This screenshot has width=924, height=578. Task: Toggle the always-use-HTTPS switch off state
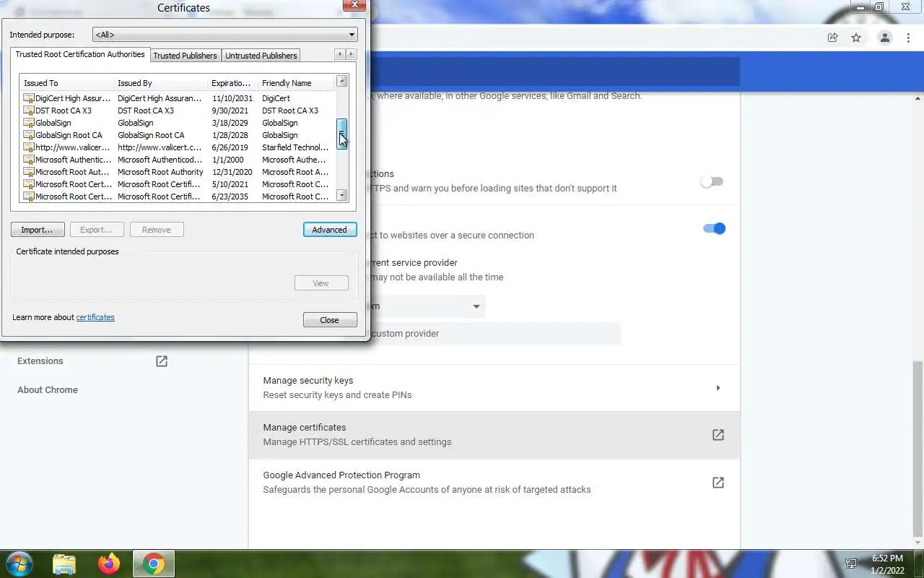[x=712, y=181]
